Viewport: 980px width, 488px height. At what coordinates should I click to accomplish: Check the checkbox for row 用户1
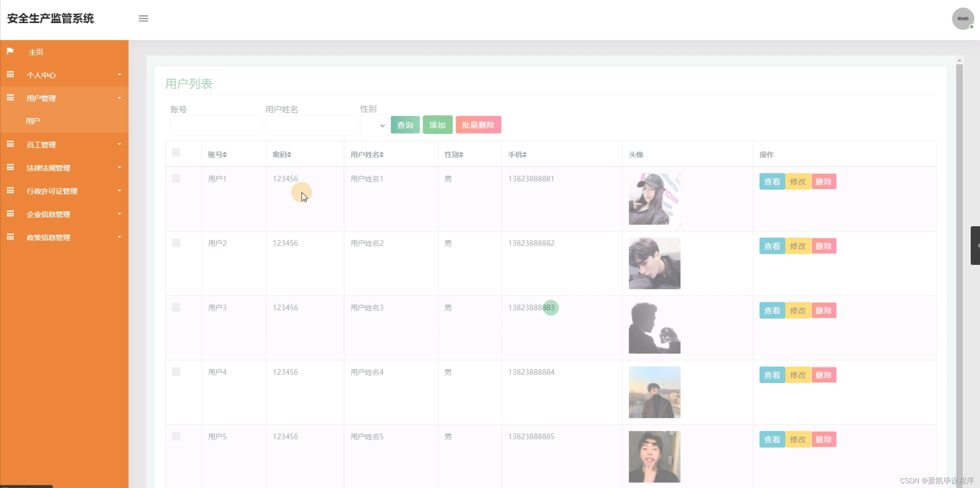tap(176, 178)
